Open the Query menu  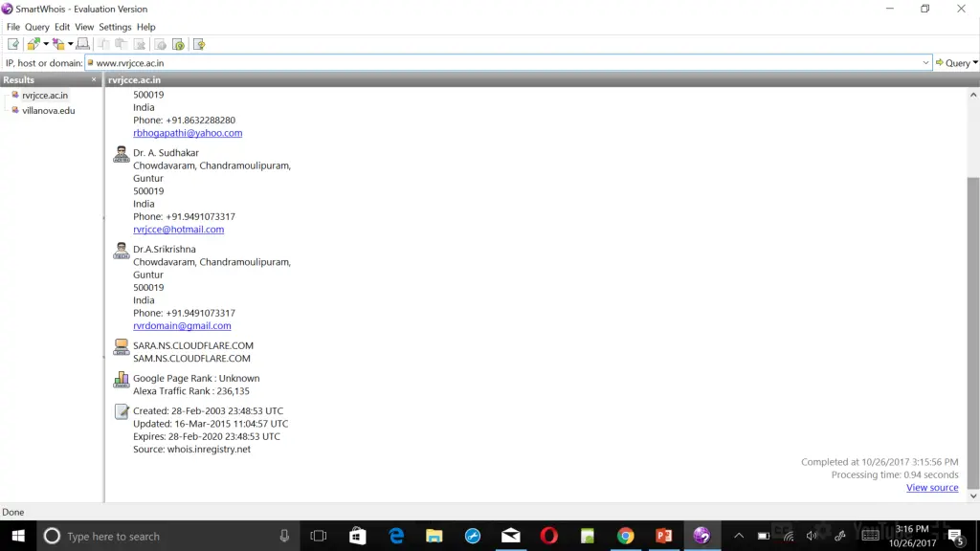click(x=37, y=27)
